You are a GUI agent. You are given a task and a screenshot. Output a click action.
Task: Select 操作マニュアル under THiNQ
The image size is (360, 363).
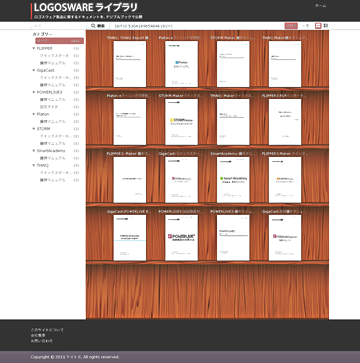53,180
